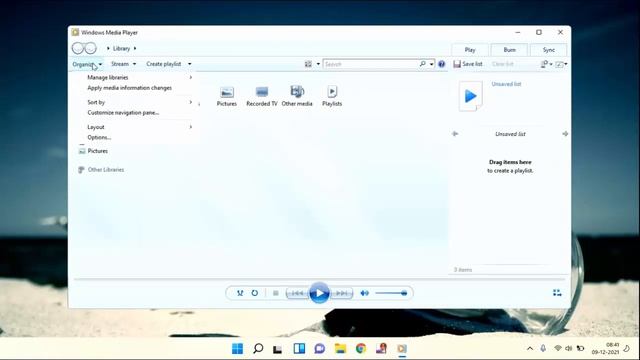Select Other Libraries in navigation pane
This screenshot has width=640, height=360.
(x=101, y=170)
